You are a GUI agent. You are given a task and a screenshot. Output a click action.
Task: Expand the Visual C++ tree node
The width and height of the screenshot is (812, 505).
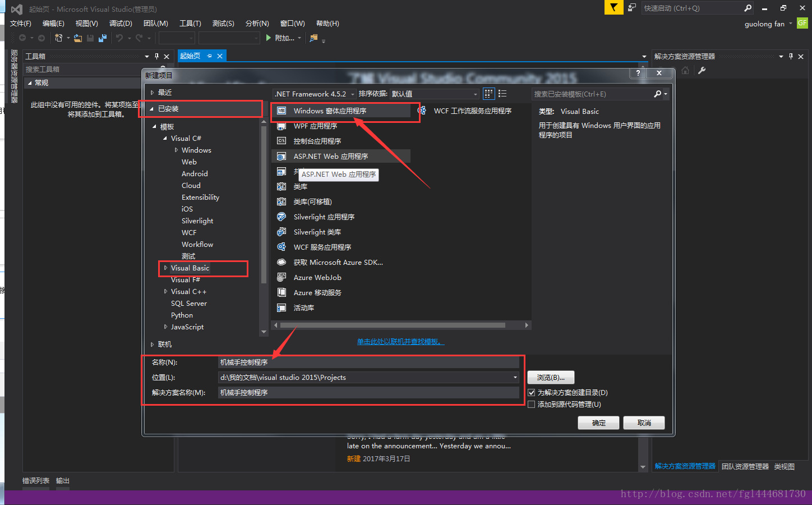coord(165,292)
